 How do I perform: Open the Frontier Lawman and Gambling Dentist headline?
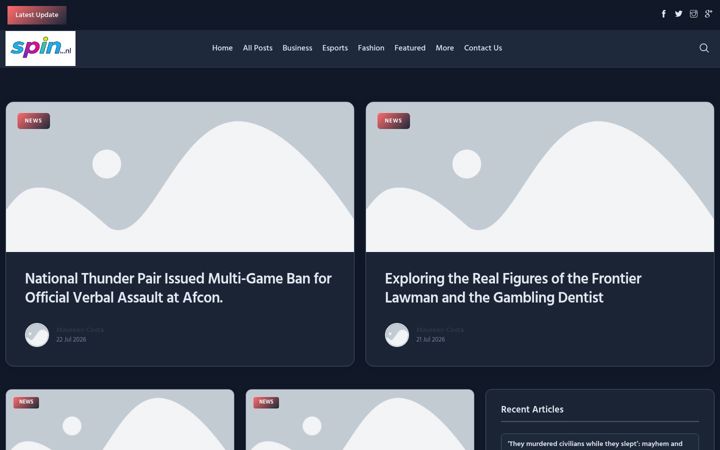(x=513, y=288)
